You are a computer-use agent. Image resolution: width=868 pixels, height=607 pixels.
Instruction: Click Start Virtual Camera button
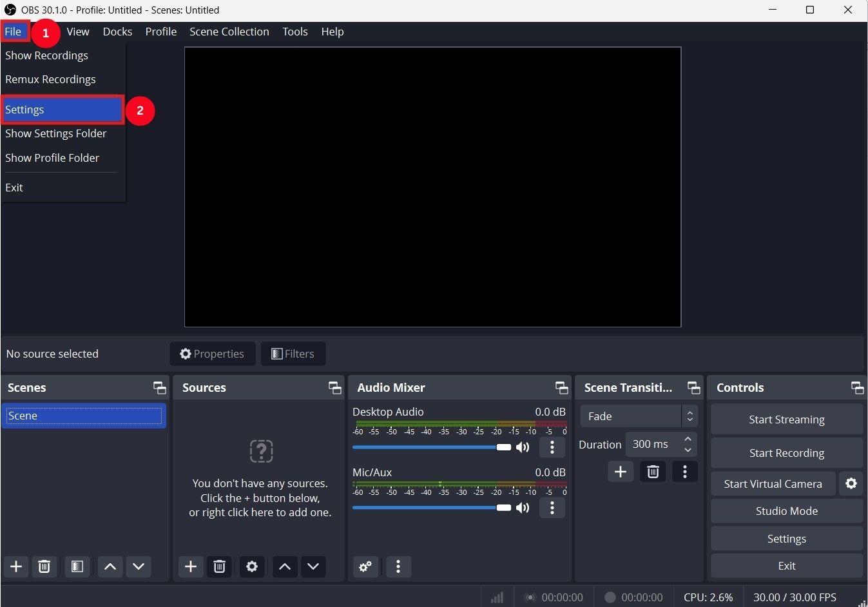click(x=773, y=483)
